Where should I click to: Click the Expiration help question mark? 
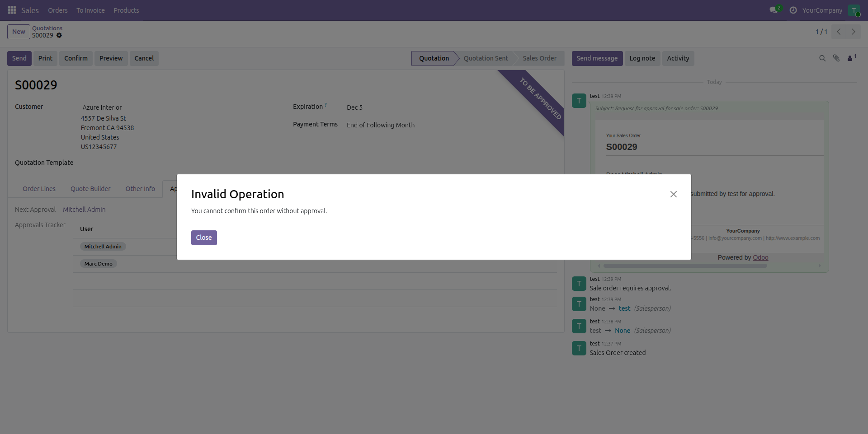[x=325, y=105]
